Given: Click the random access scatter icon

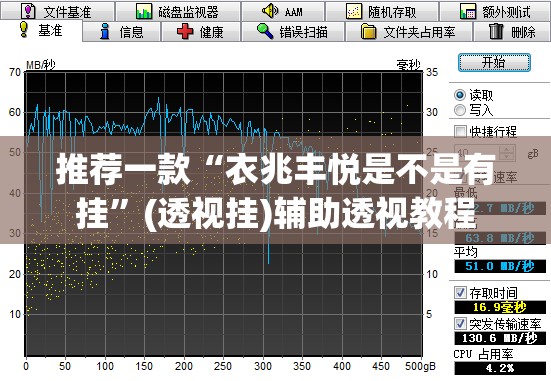Looking at the screenshot, I should tap(354, 11).
